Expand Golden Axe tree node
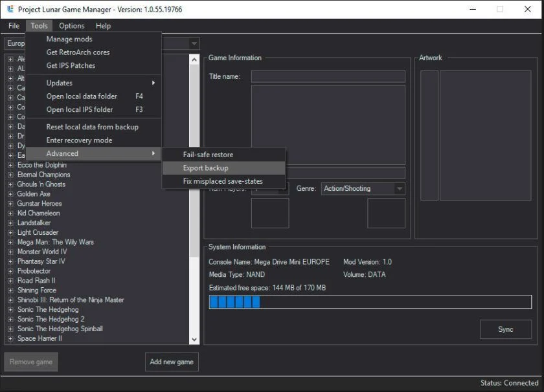The height and width of the screenshot is (392, 544). pyautogui.click(x=10, y=194)
